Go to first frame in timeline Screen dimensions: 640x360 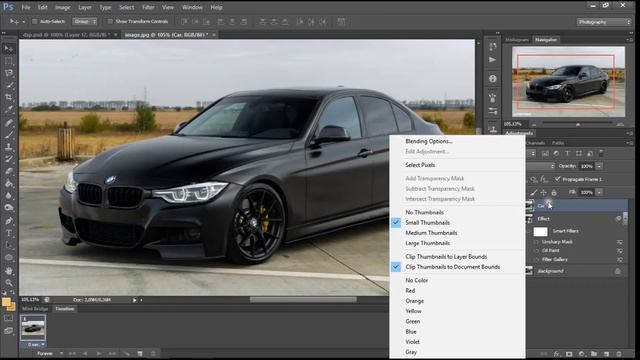click(x=72, y=353)
